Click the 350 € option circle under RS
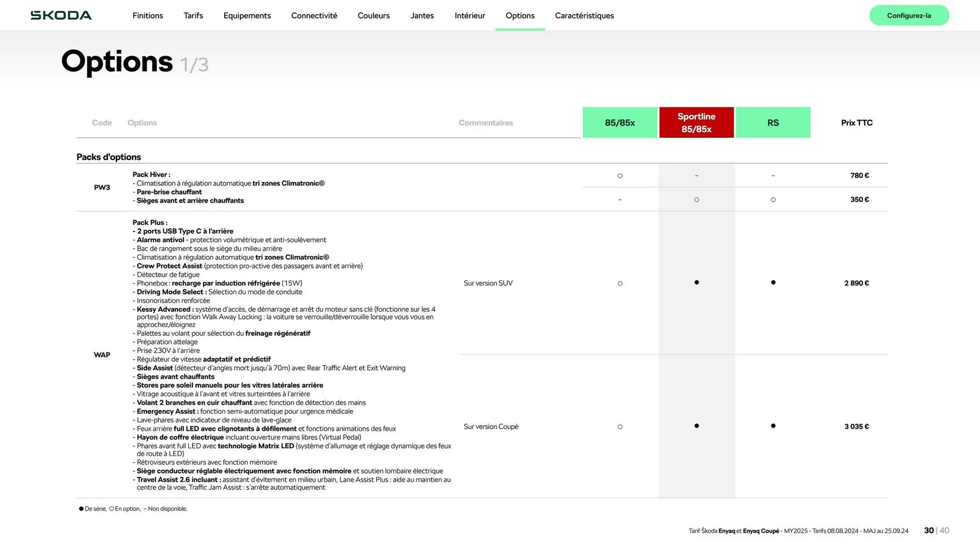This screenshot has height=551, width=980. pyautogui.click(x=773, y=199)
